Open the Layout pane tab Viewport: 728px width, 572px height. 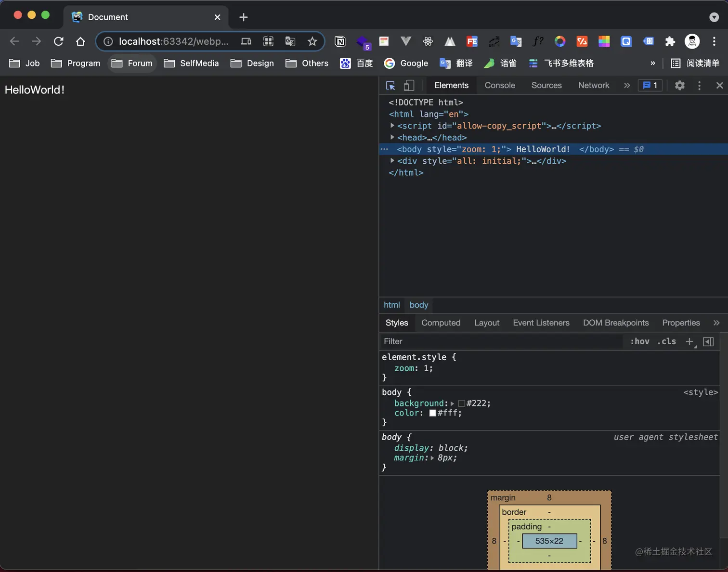487,323
